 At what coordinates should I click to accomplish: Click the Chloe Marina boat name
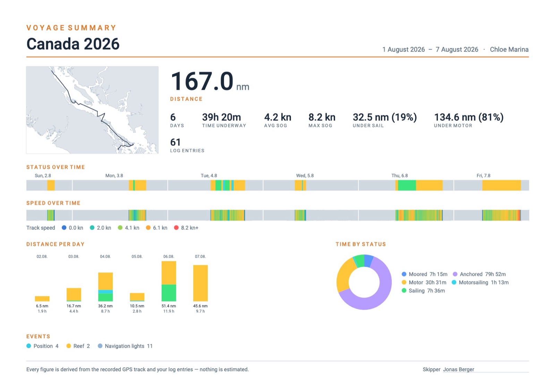click(x=509, y=50)
